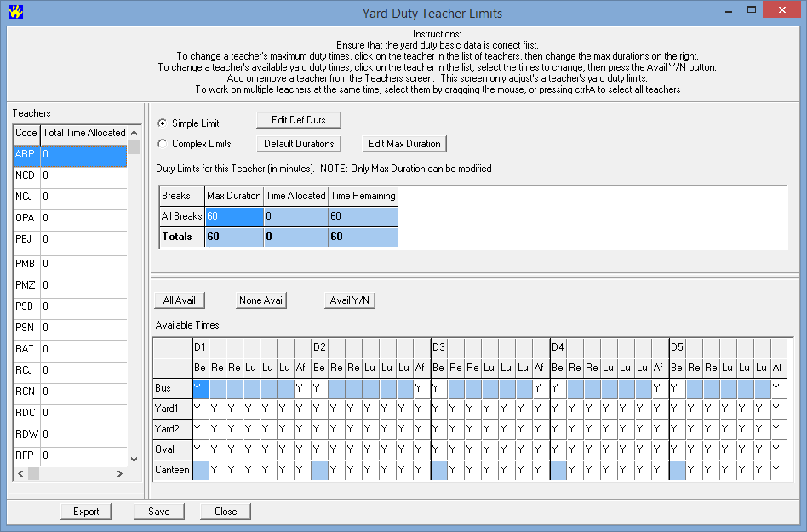Click the teacher list scroll up arrow
This screenshot has width=807, height=532.
[x=134, y=132]
